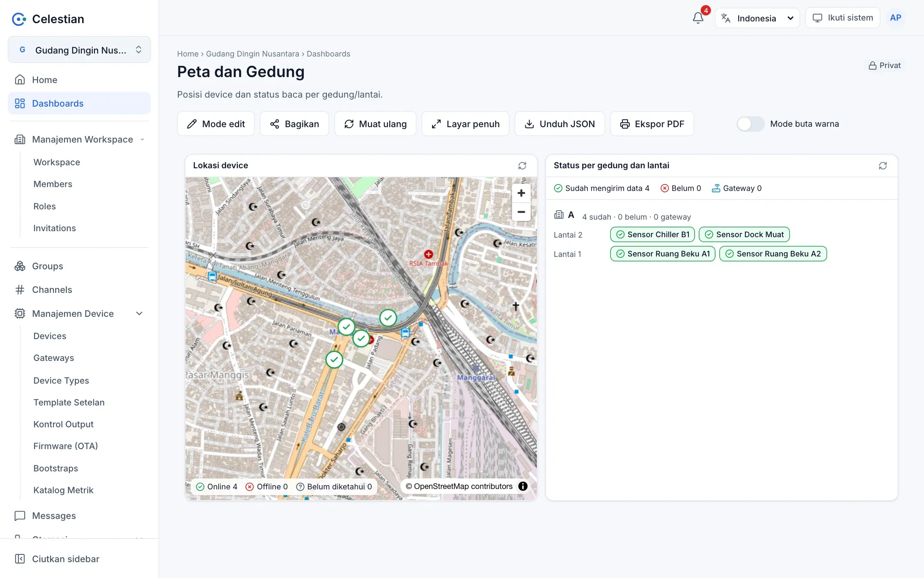This screenshot has width=924, height=578.
Task: Select the Sensor Dock Muat chip
Action: 744,235
